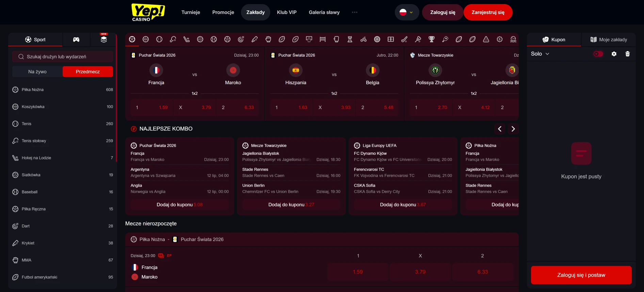Image resolution: width=644 pixels, height=292 pixels.
Task: Click the statistics icon next to Dzisiaj 23:00
Action: click(x=161, y=256)
